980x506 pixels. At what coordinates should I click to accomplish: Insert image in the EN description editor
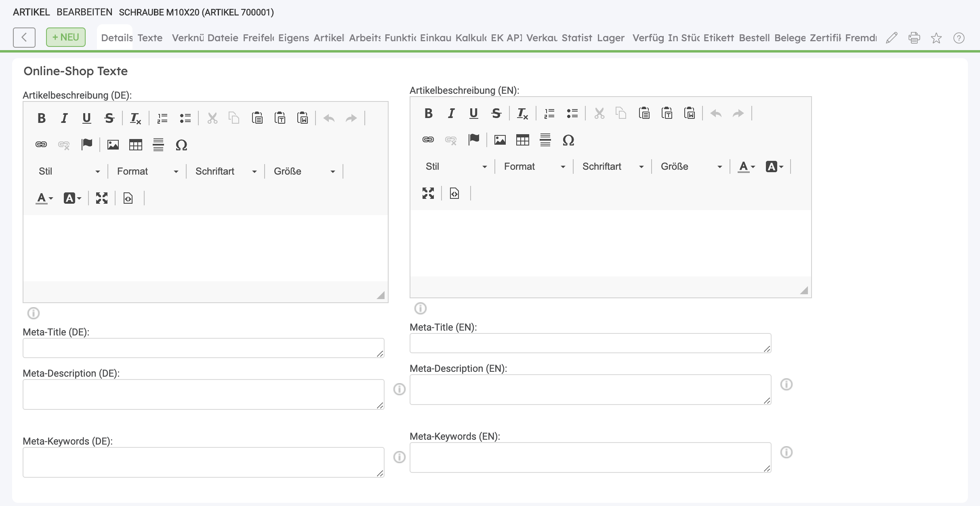click(500, 140)
